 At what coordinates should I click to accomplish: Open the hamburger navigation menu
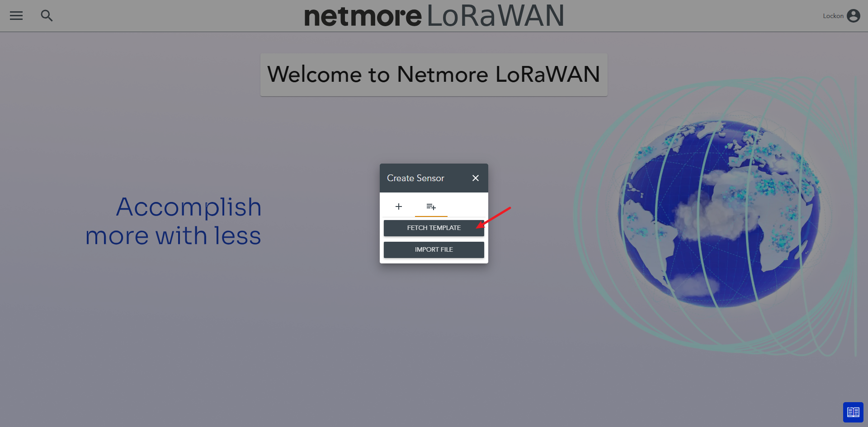tap(16, 16)
